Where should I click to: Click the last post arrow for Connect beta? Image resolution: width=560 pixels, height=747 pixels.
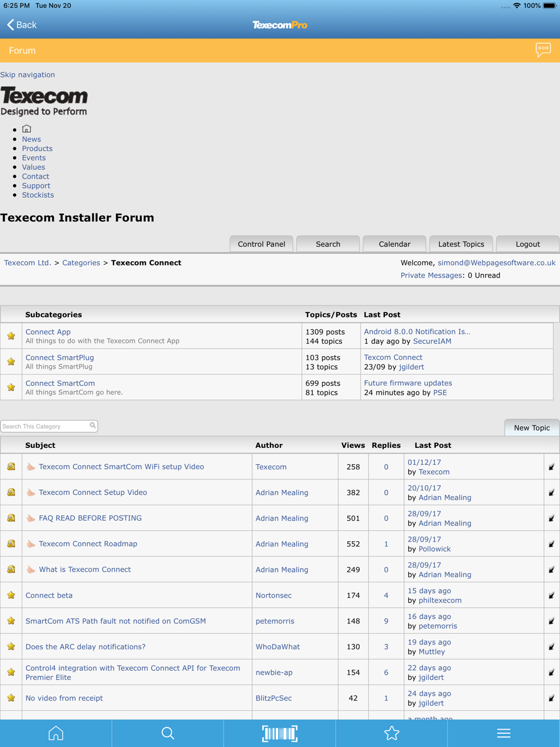[552, 595]
